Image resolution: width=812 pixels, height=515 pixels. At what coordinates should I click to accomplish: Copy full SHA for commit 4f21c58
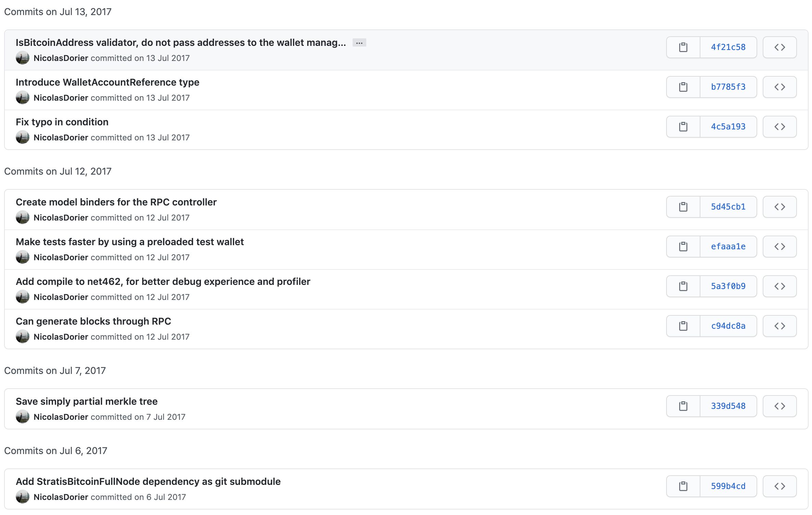[x=683, y=47]
